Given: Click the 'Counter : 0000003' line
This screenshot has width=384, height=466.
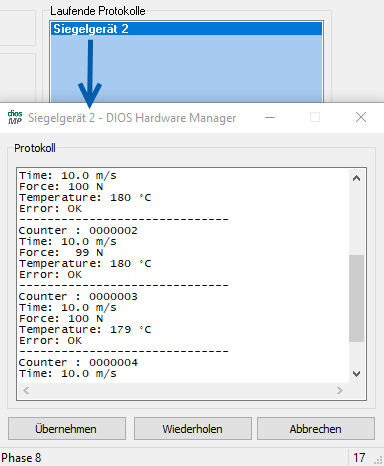Looking at the screenshot, I should 78,296.
